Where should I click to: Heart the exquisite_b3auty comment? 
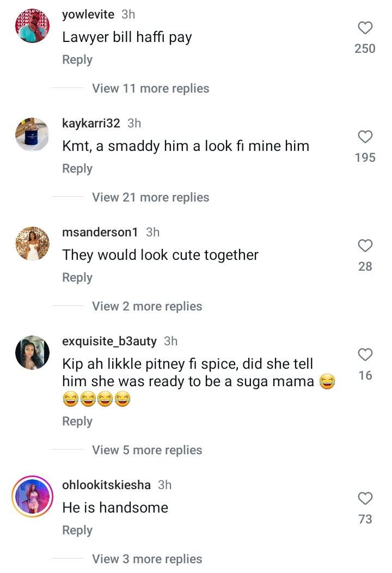coord(365,355)
